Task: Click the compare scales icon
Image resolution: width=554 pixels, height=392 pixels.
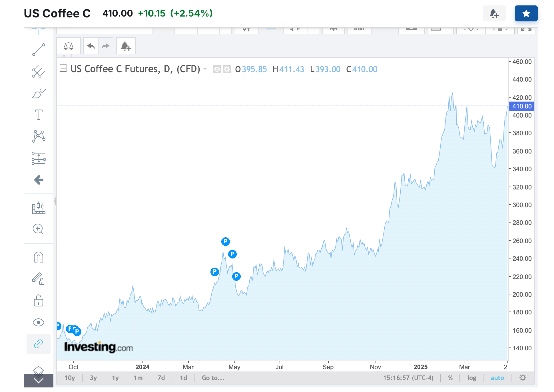Action: click(x=69, y=46)
